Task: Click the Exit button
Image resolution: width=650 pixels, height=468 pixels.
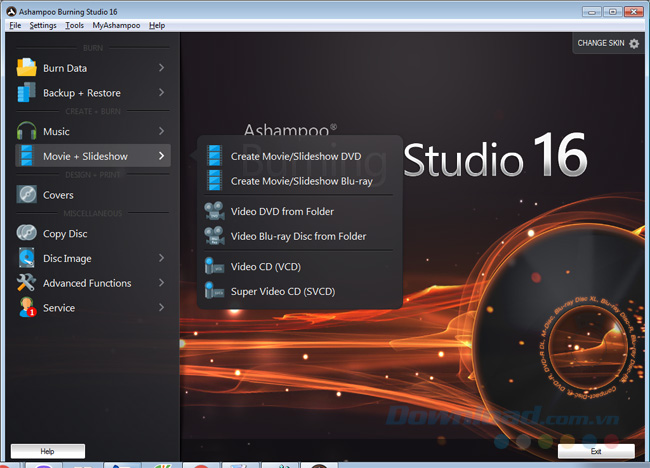Action: click(596, 451)
